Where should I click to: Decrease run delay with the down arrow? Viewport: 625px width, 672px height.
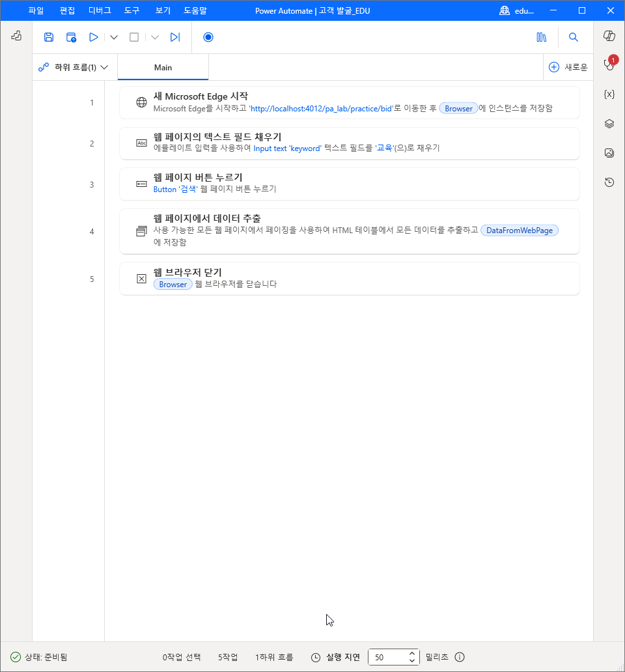[x=412, y=661]
